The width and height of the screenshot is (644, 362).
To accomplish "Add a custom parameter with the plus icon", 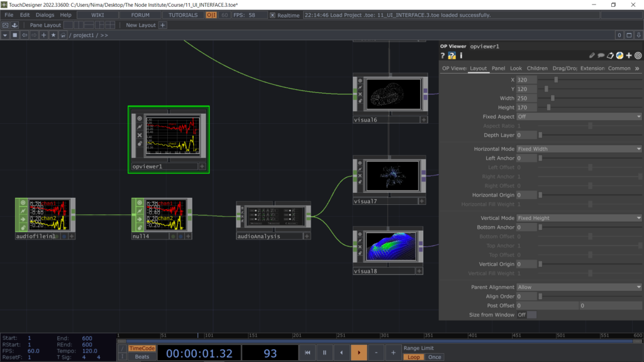I will pos(629,55).
